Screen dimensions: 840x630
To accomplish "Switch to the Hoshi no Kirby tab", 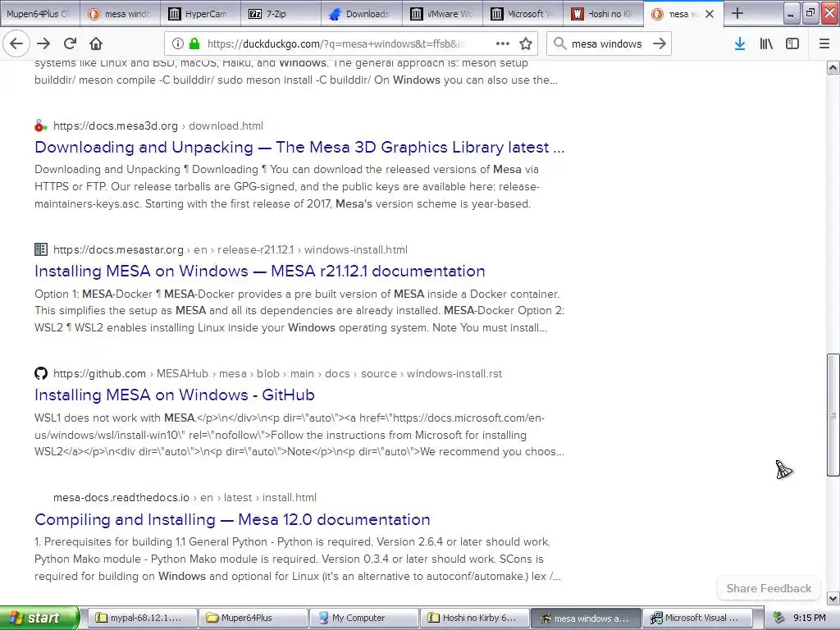I will click(603, 14).
